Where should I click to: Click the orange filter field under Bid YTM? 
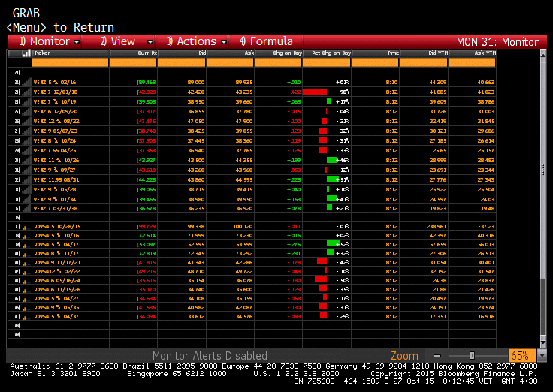pyautogui.click(x=424, y=62)
